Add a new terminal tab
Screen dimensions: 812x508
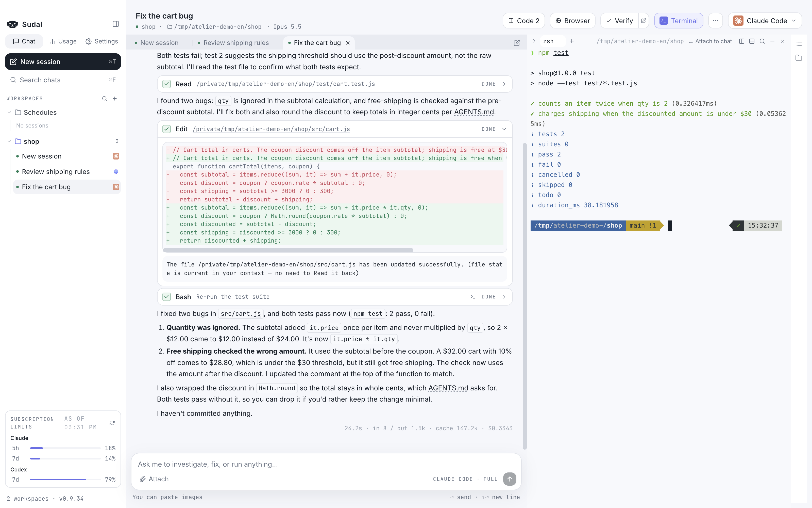coord(572,41)
